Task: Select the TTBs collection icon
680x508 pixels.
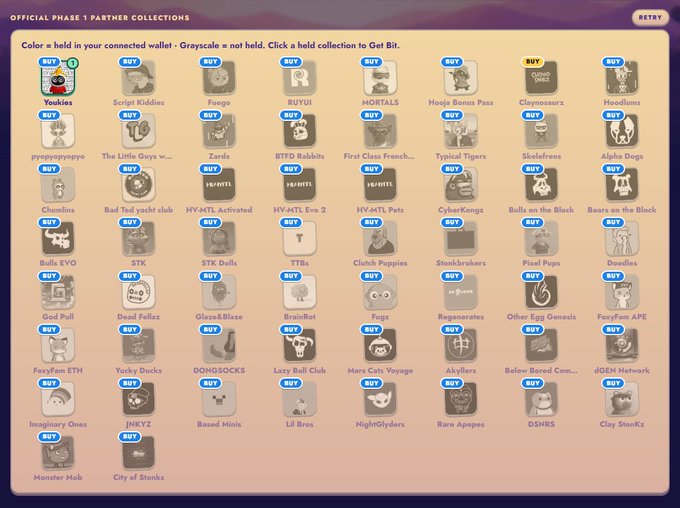Action: click(300, 239)
